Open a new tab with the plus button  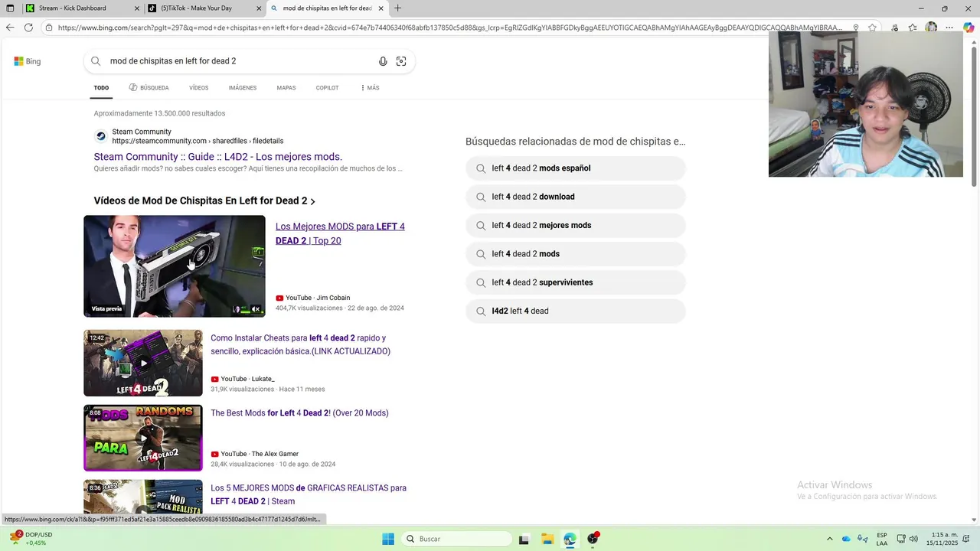point(397,8)
